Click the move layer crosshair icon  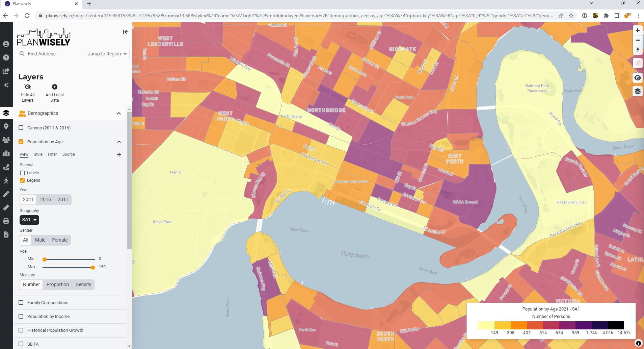[x=119, y=154]
